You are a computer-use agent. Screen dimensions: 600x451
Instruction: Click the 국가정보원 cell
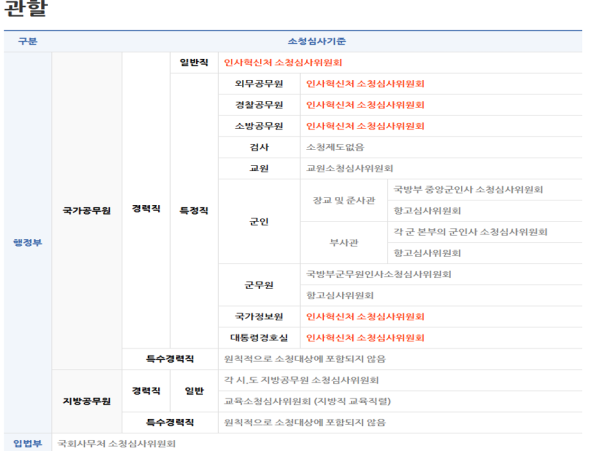[x=259, y=316]
